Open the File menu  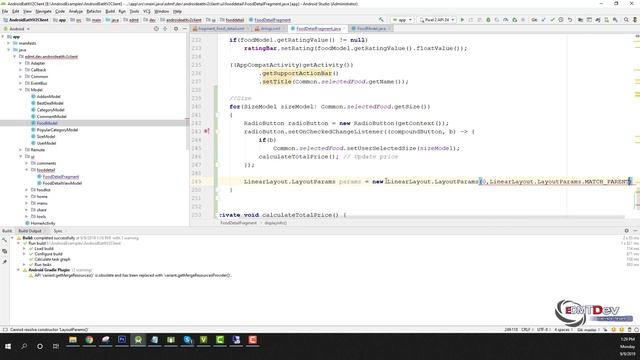coord(5,11)
